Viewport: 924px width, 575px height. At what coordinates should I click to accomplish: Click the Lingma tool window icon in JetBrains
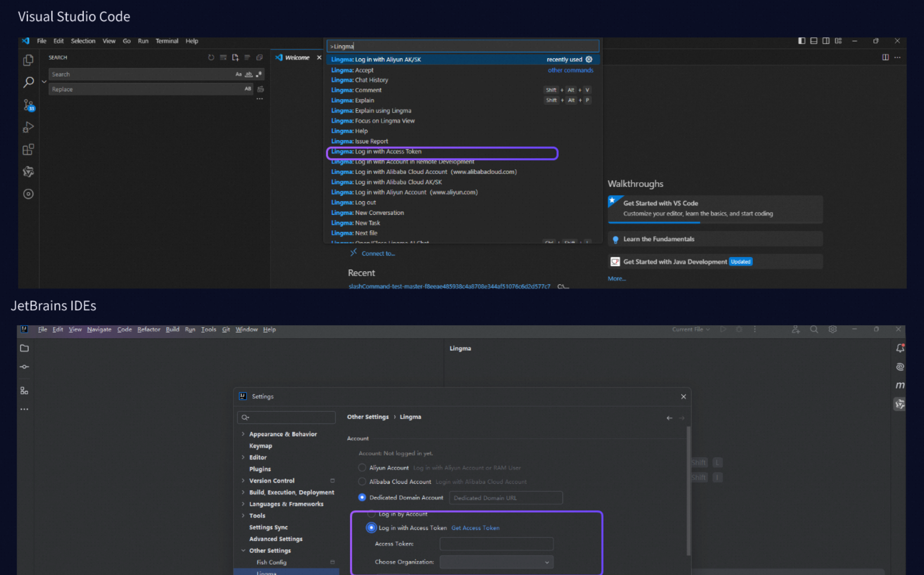[x=900, y=404]
